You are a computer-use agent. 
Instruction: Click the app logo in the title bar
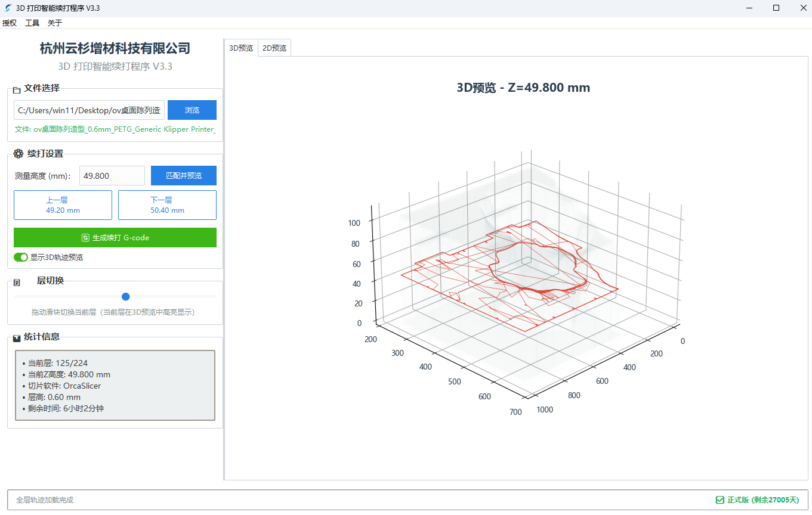(8, 8)
